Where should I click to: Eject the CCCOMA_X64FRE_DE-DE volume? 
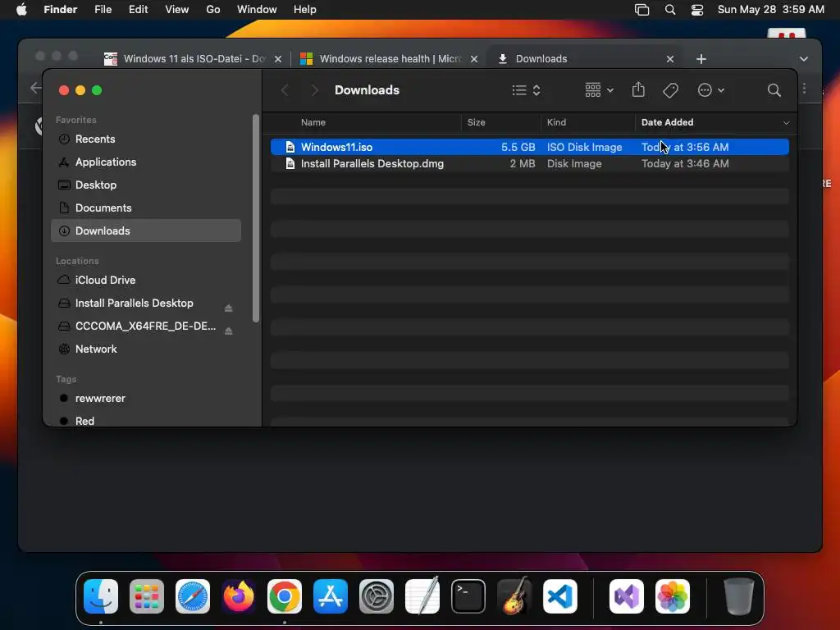(228, 331)
